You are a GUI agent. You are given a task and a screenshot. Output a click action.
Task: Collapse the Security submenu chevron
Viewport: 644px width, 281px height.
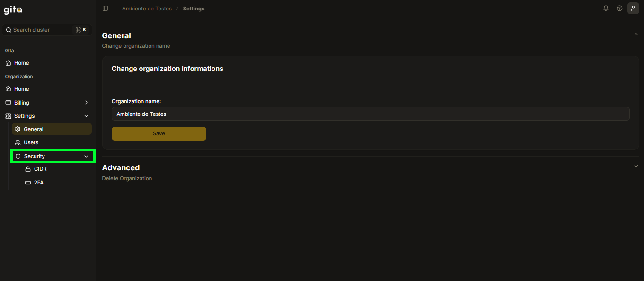click(86, 156)
